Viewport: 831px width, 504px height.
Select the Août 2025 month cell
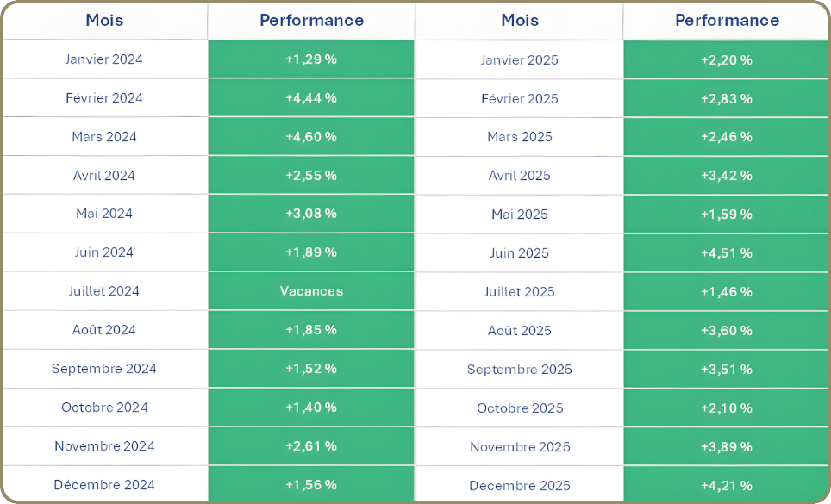click(520, 331)
